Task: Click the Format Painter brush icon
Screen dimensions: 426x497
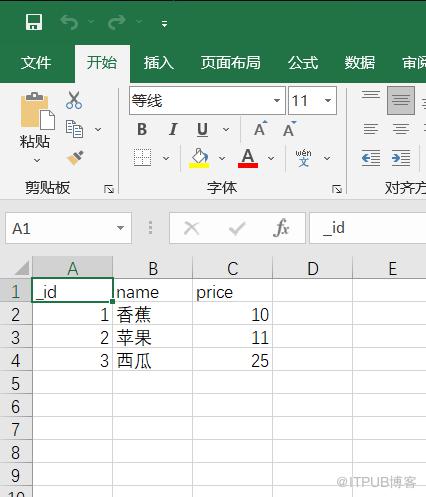Action: (x=75, y=158)
